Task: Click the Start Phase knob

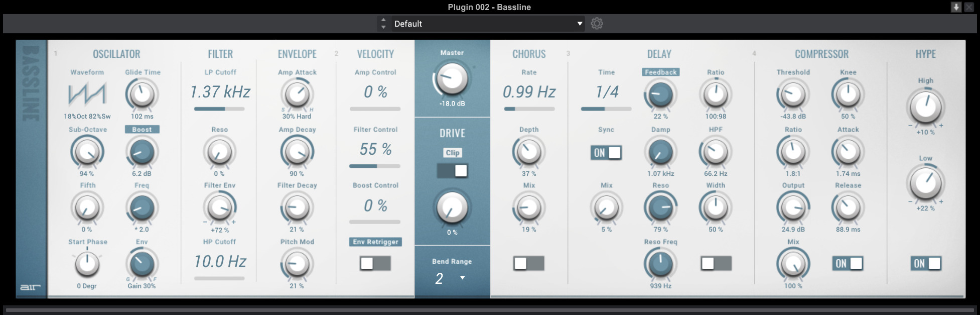Action: [87, 264]
